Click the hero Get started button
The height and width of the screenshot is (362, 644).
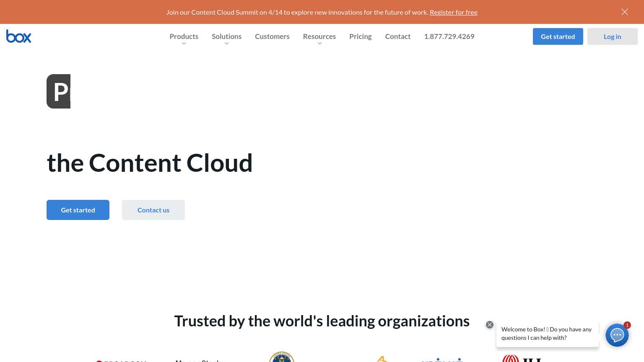coord(78,210)
